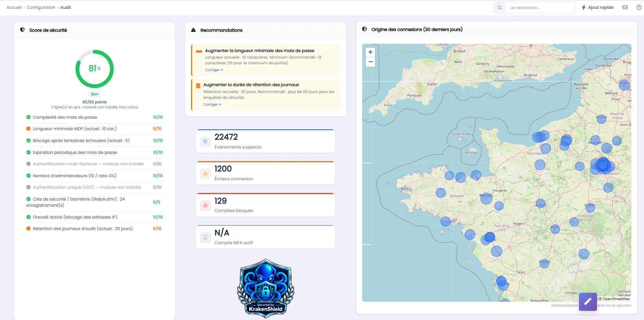644x320 pixels.
Task: Click the shield icon on Événements suspects card
Action: point(206,142)
